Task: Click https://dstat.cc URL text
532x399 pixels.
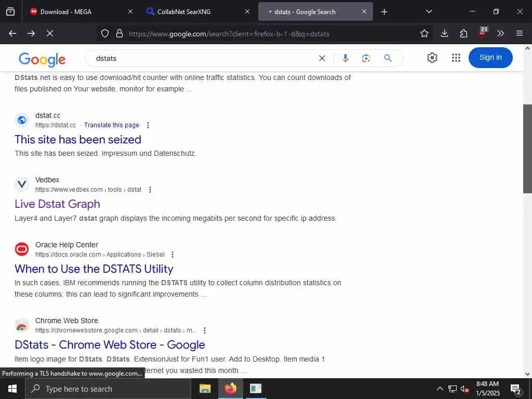Action: (x=56, y=125)
